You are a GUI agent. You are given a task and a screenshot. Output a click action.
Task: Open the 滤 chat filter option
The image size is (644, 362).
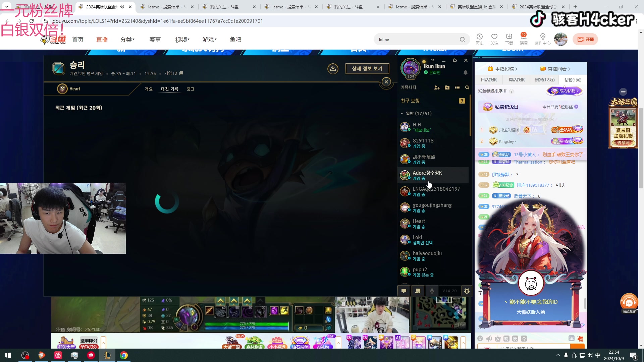(572, 339)
